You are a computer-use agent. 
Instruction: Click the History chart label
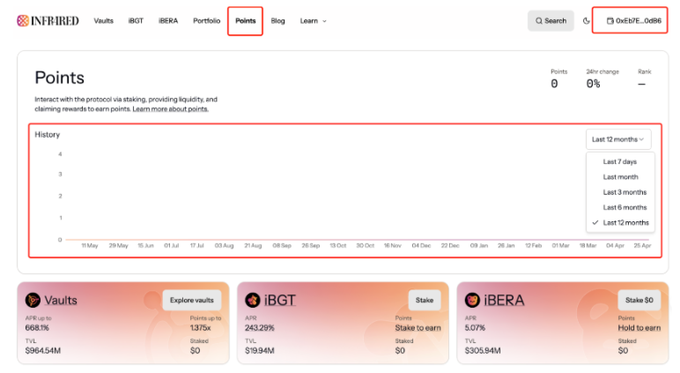point(47,134)
